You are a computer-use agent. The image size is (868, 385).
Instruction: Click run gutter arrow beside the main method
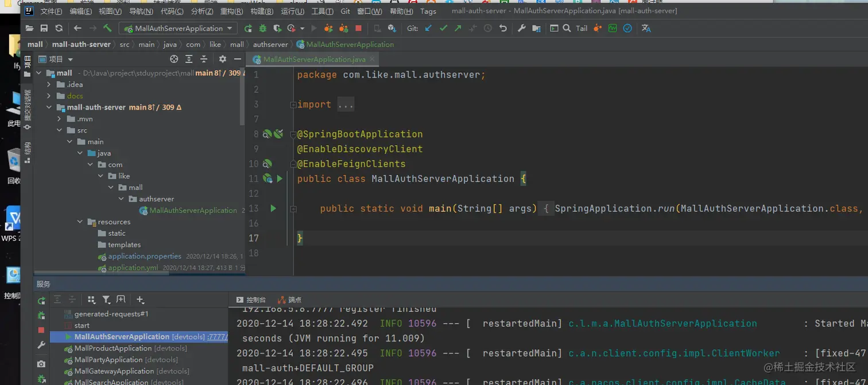click(x=273, y=208)
